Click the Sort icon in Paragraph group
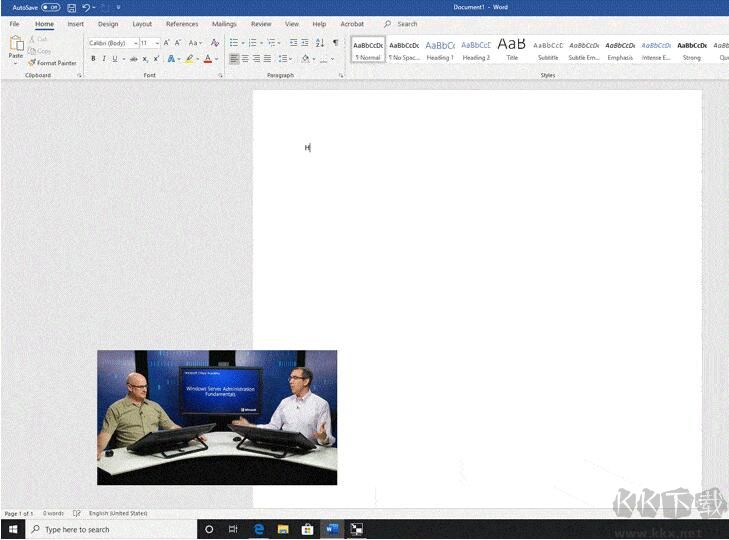This screenshot has width=729, height=540. pyautogui.click(x=320, y=43)
